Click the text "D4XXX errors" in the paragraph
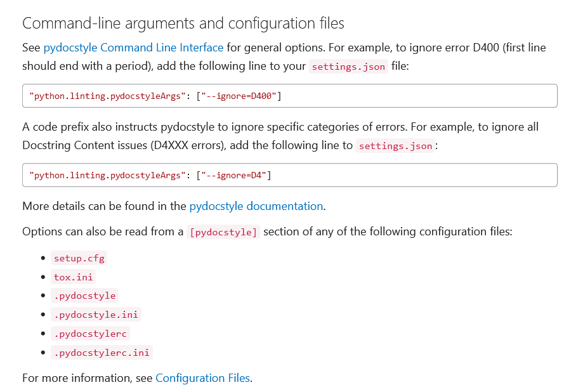This screenshot has width=564, height=392. tap(188, 145)
